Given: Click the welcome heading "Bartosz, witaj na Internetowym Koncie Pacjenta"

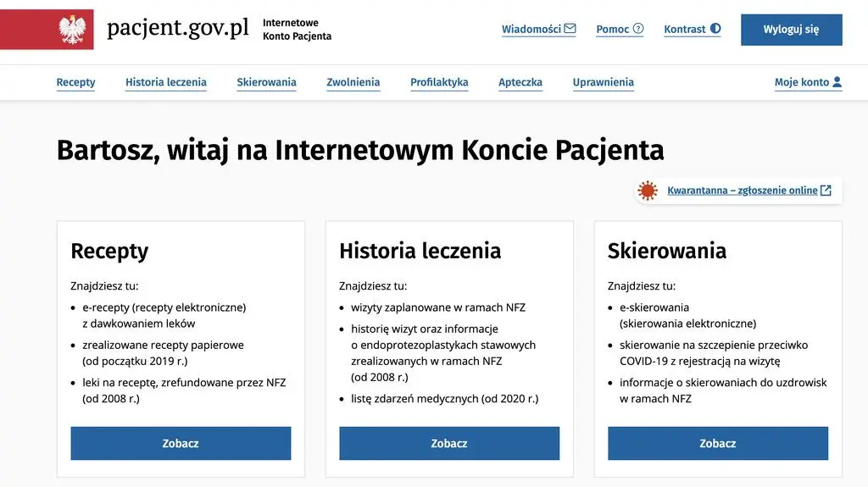Looking at the screenshot, I should pyautogui.click(x=360, y=150).
